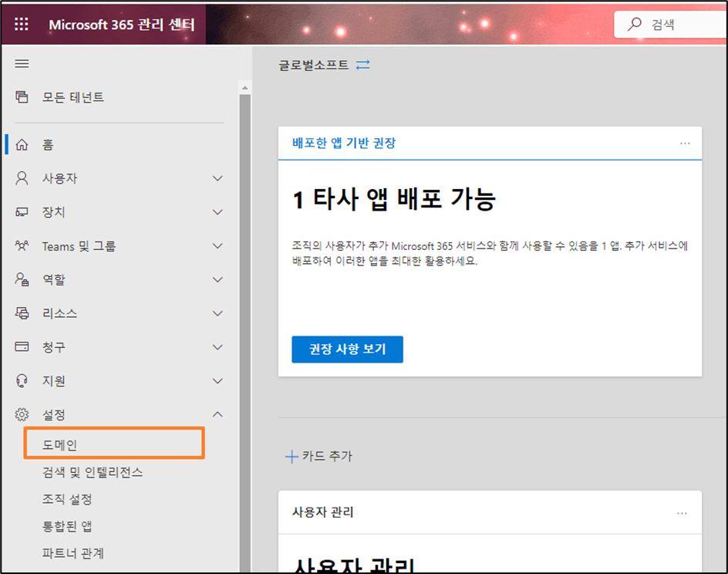Collapse the 설정 section chevron

pyautogui.click(x=217, y=414)
